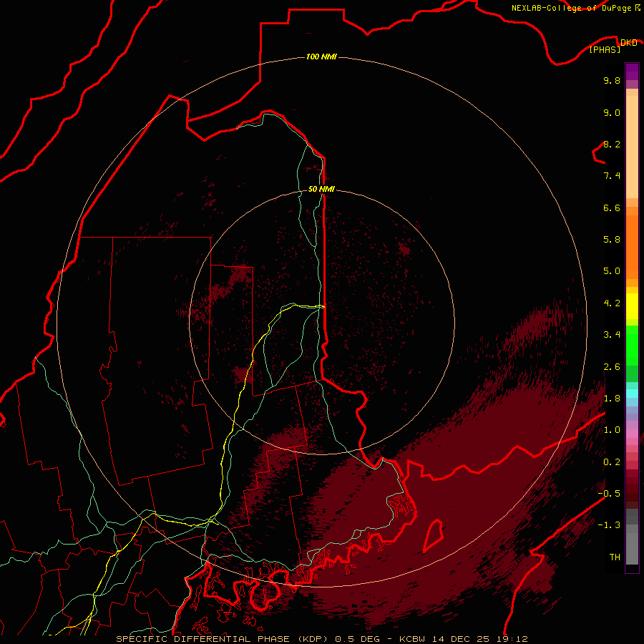Click the -0.5 scale value

609,494
